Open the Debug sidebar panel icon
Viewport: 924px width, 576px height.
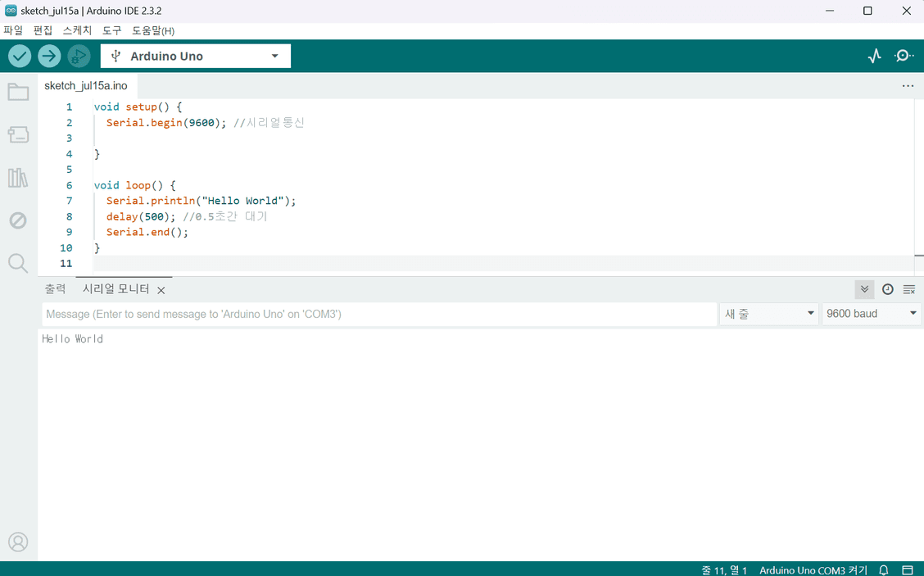(x=18, y=220)
